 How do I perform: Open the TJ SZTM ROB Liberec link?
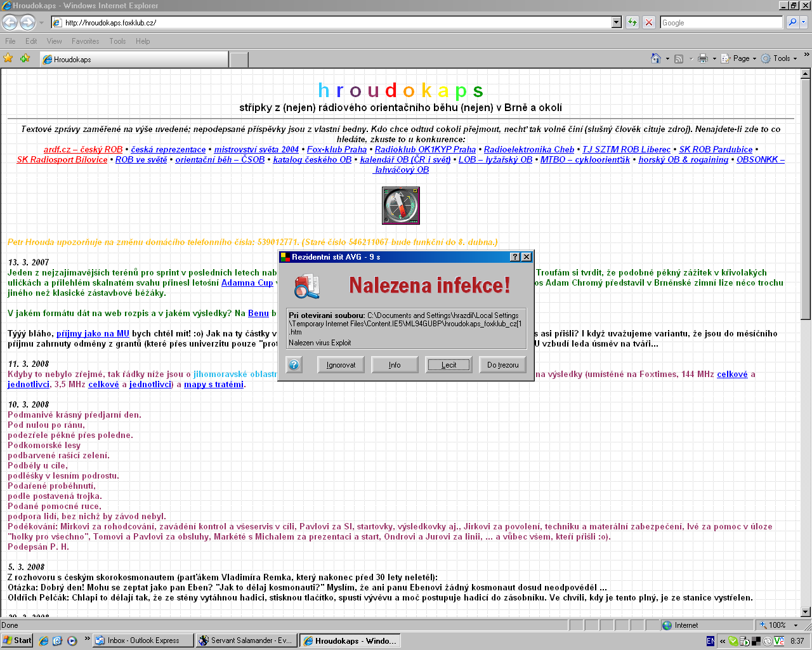coord(627,150)
